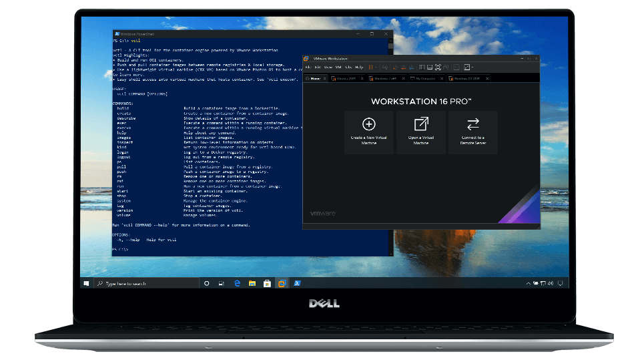Open the Action Center notifications icon
The width and height of the screenshot is (644, 364).
coord(560,283)
